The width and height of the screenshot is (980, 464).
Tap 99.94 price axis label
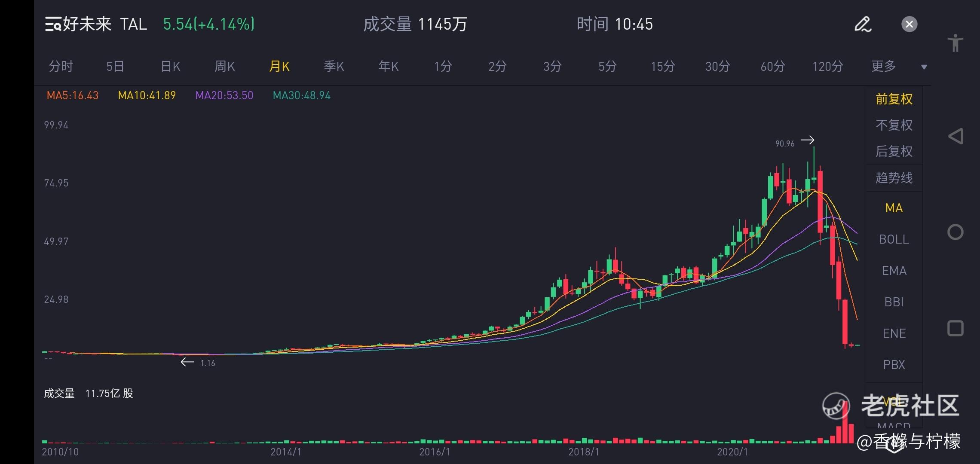pos(56,125)
